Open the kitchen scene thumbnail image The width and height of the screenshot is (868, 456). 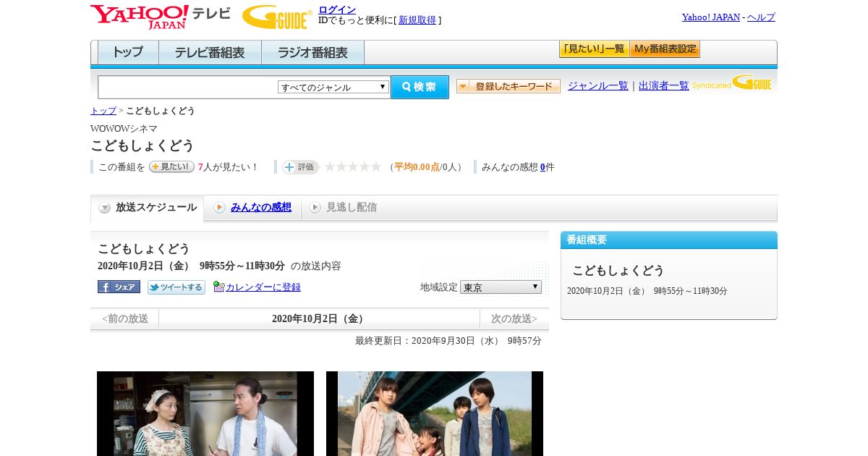click(205, 413)
